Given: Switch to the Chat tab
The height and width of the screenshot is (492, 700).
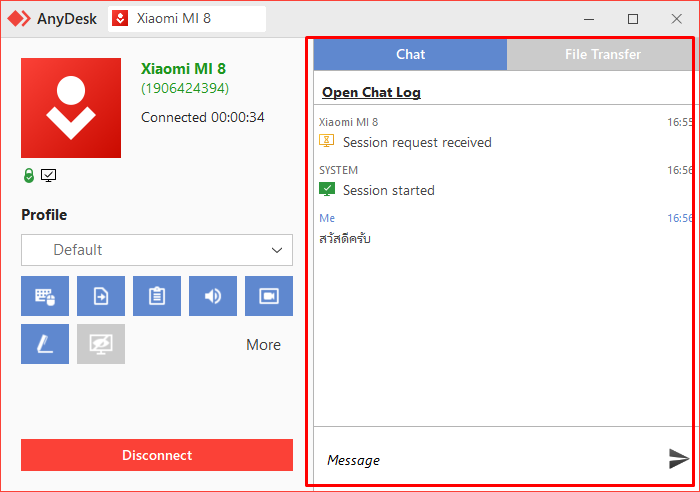Looking at the screenshot, I should [x=410, y=54].
